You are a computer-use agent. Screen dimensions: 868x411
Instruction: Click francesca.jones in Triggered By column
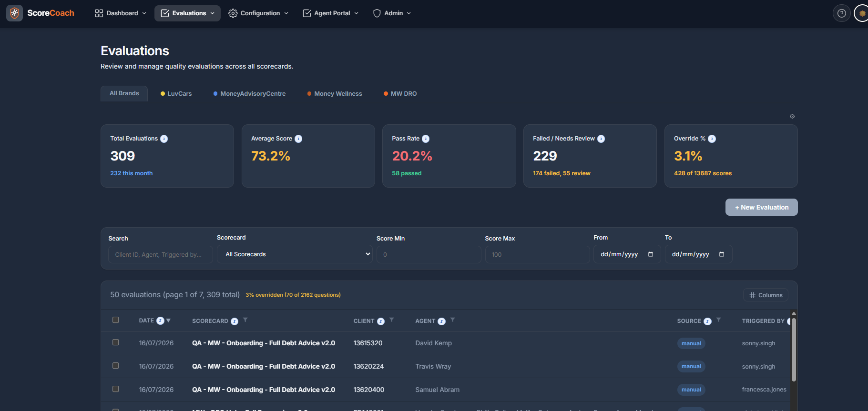(x=764, y=390)
